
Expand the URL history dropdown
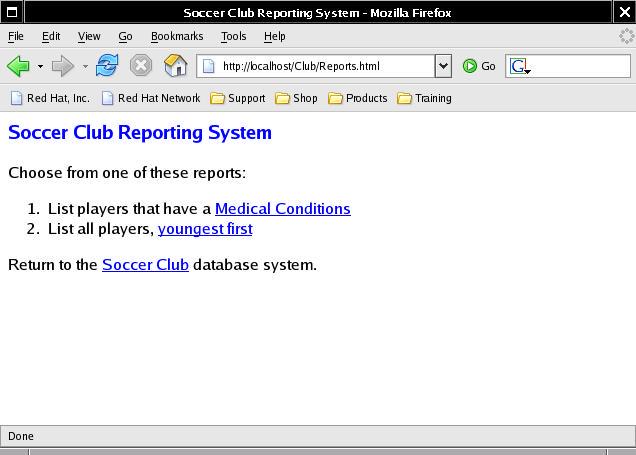[443, 66]
